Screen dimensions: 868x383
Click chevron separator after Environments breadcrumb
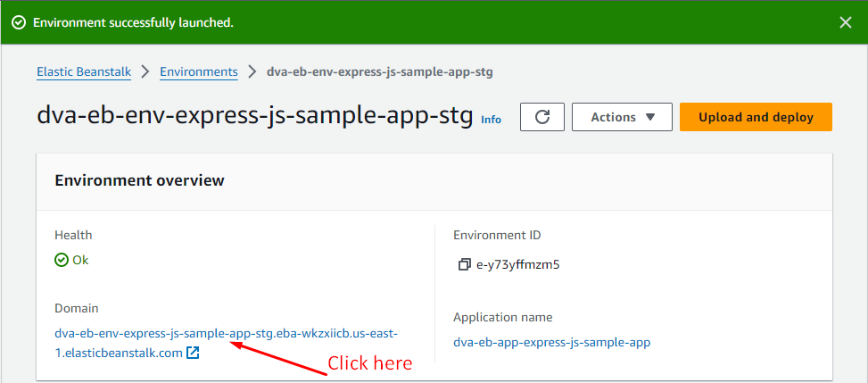click(252, 71)
